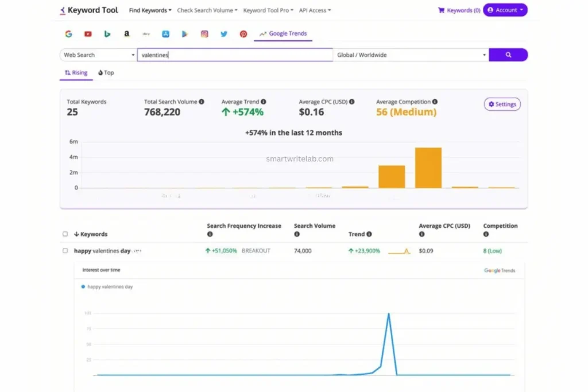Open the Find Keywords menu
The height and width of the screenshot is (392, 588).
(x=150, y=10)
